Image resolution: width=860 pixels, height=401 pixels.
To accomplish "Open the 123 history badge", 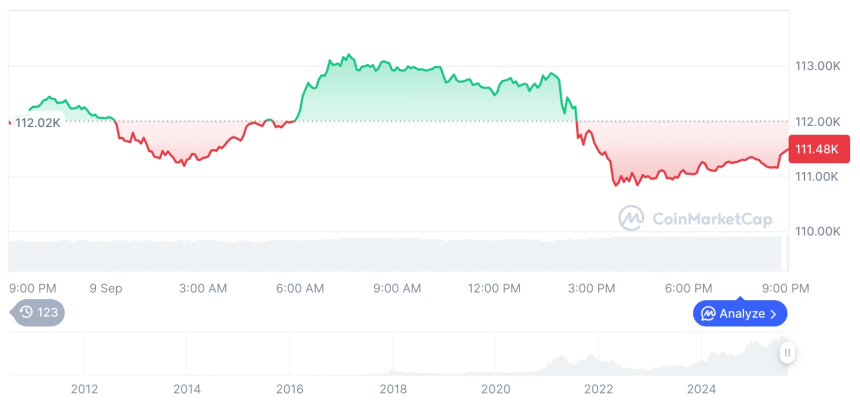I will point(39,312).
